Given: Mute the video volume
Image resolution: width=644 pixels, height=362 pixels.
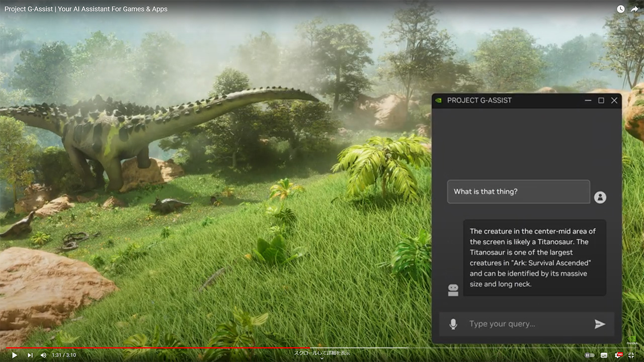Looking at the screenshot, I should 43,355.
